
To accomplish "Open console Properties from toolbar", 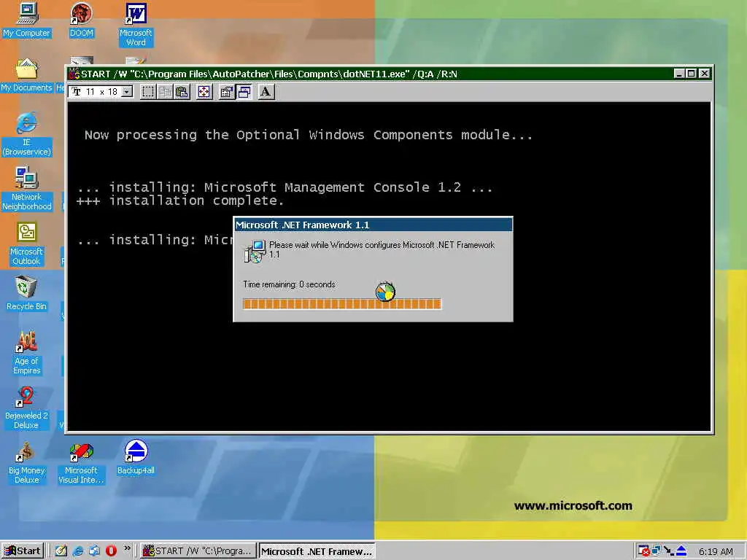I will tap(227, 92).
